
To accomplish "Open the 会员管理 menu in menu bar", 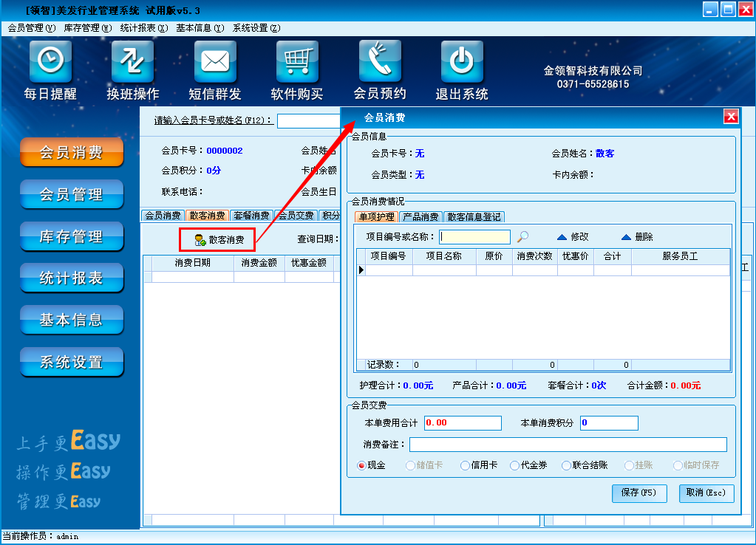I will click(x=31, y=28).
